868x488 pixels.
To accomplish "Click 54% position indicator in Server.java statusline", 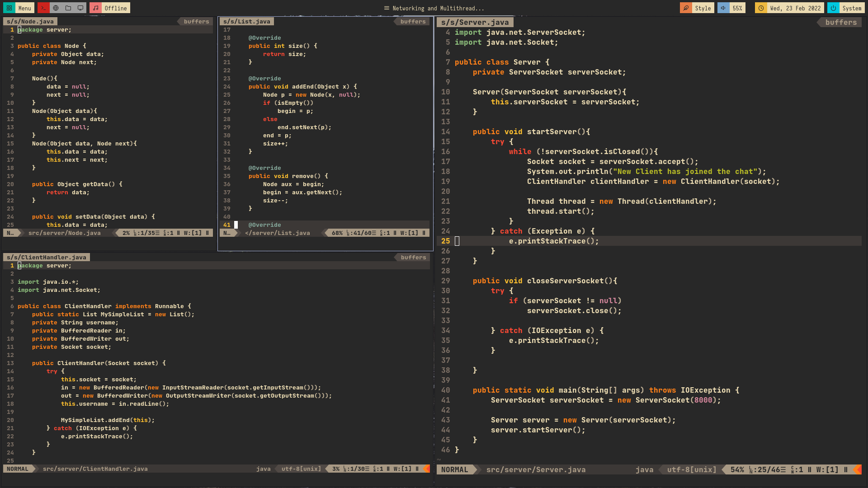I will [737, 469].
